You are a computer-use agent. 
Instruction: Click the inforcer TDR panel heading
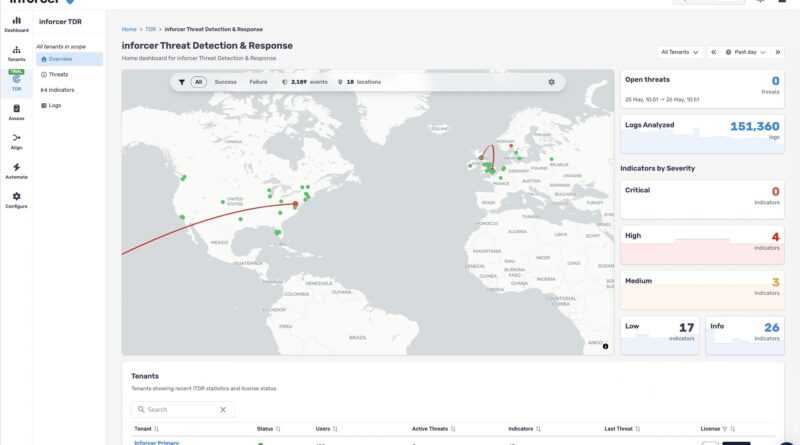pos(60,21)
